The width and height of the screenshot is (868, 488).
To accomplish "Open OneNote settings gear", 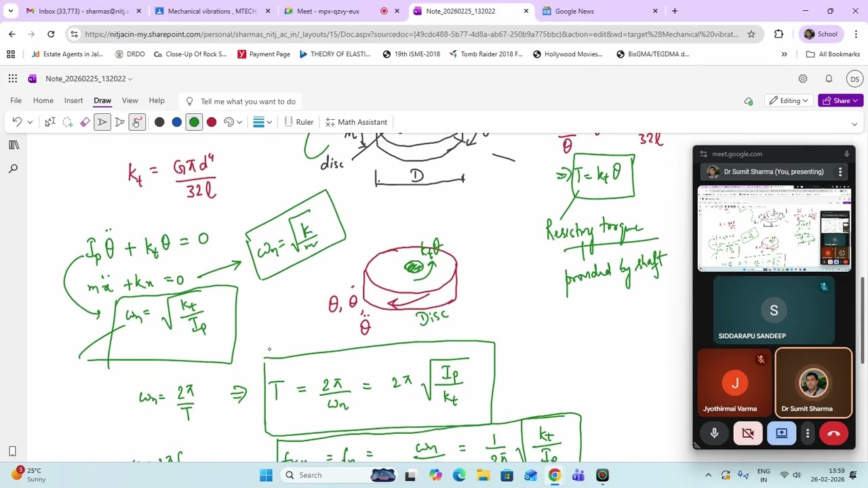I will pyautogui.click(x=803, y=79).
